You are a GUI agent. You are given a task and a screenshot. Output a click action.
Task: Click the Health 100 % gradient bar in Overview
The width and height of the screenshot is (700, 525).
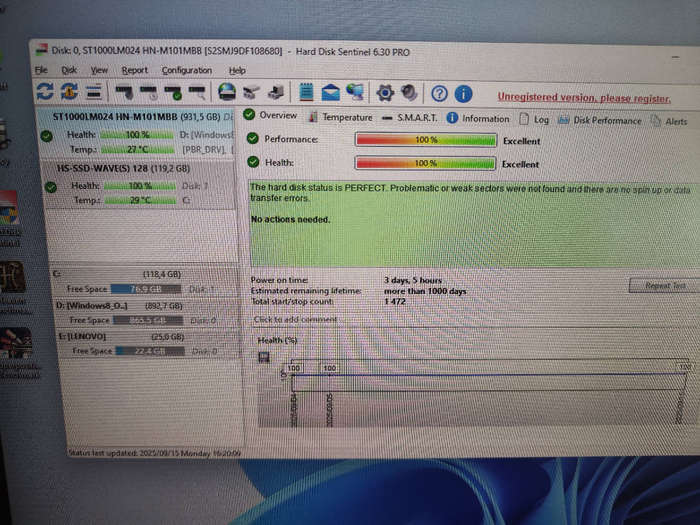425,163
